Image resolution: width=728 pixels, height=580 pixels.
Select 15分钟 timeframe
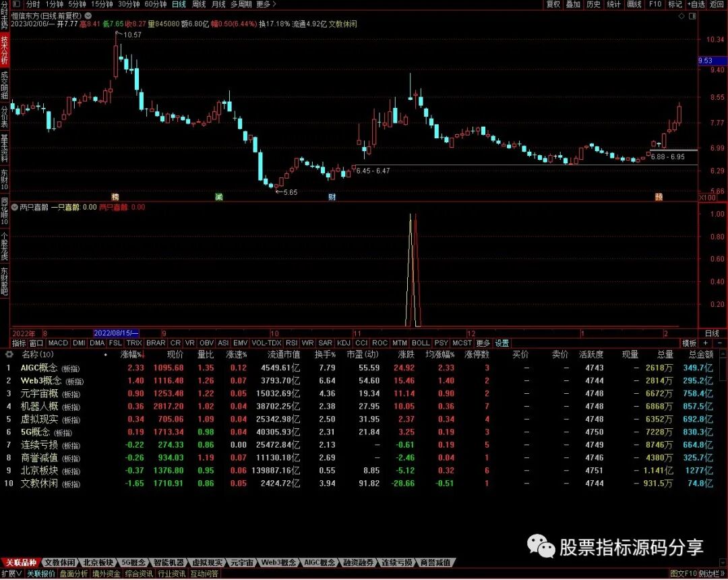(x=102, y=4)
